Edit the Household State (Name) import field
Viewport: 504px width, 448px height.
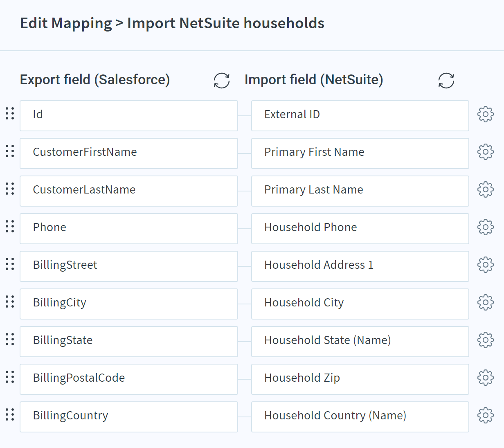[x=360, y=342]
